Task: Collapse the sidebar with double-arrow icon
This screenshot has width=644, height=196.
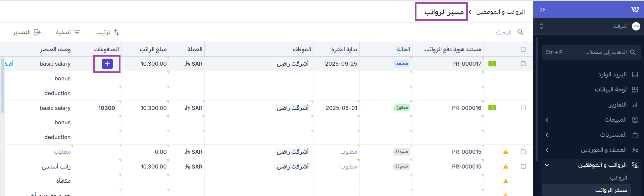Action: pyautogui.click(x=542, y=10)
